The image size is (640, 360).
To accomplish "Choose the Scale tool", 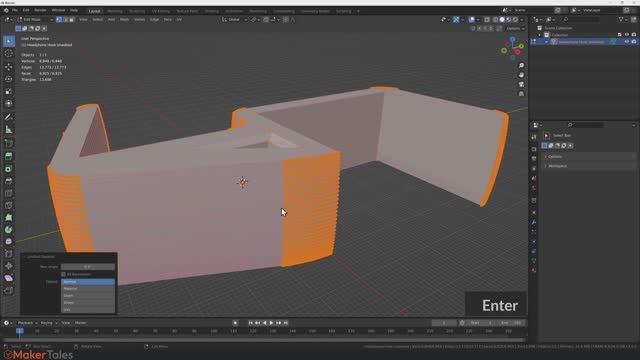I will [9, 91].
